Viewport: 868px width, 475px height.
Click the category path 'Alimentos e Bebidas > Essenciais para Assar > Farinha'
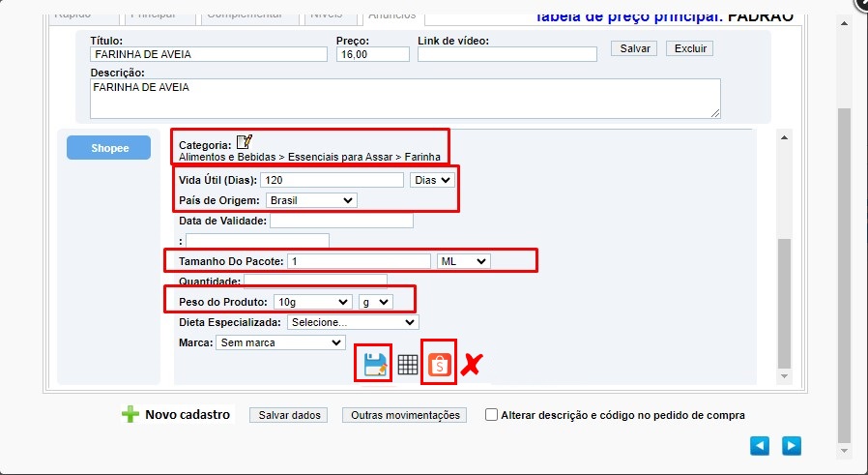[309, 157]
